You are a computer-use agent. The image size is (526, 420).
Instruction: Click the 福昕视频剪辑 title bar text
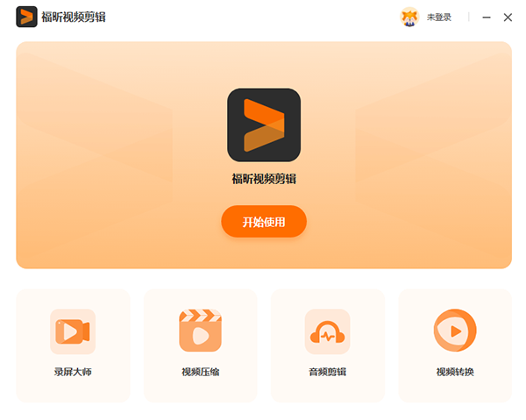coord(74,17)
